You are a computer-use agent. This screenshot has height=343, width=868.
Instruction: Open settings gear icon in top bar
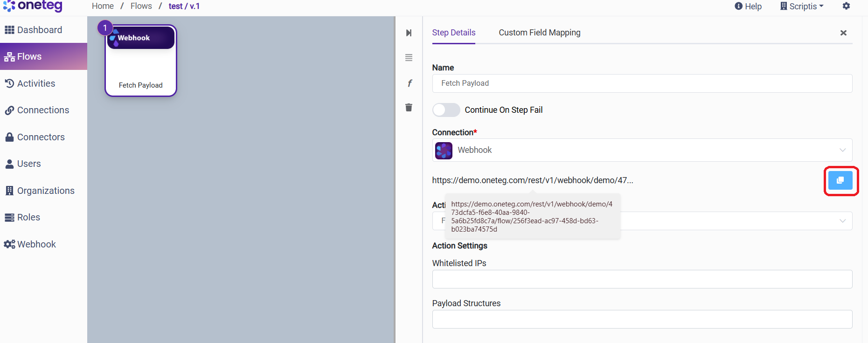(846, 6)
